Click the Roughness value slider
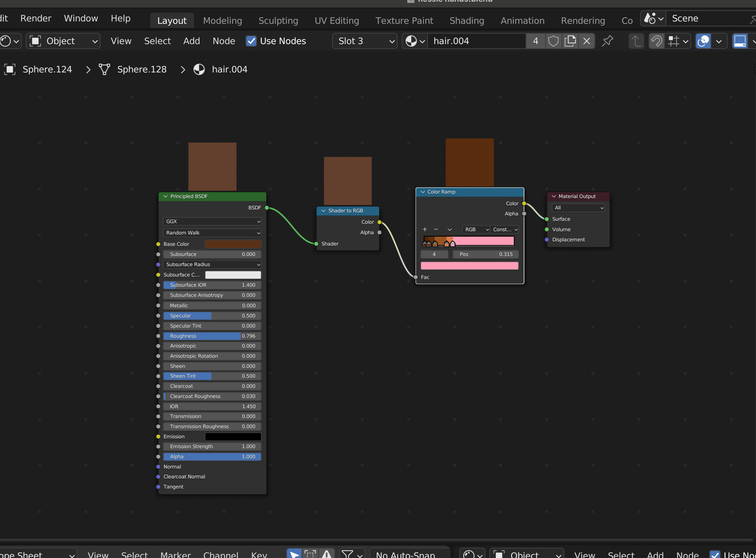This screenshot has height=558, width=756. tap(212, 336)
